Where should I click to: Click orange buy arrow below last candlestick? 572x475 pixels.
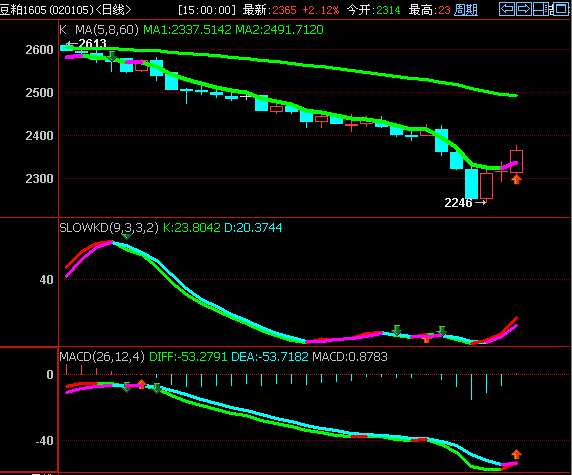coord(516,179)
